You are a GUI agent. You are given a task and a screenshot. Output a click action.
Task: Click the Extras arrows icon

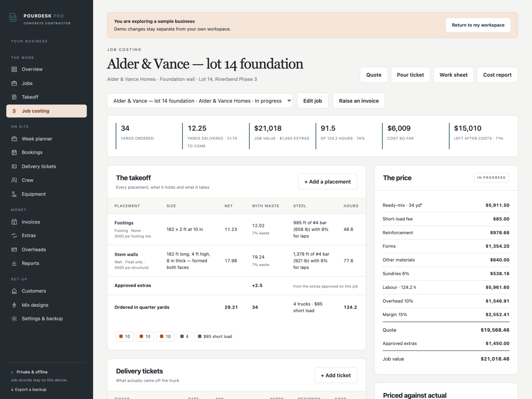(x=14, y=236)
